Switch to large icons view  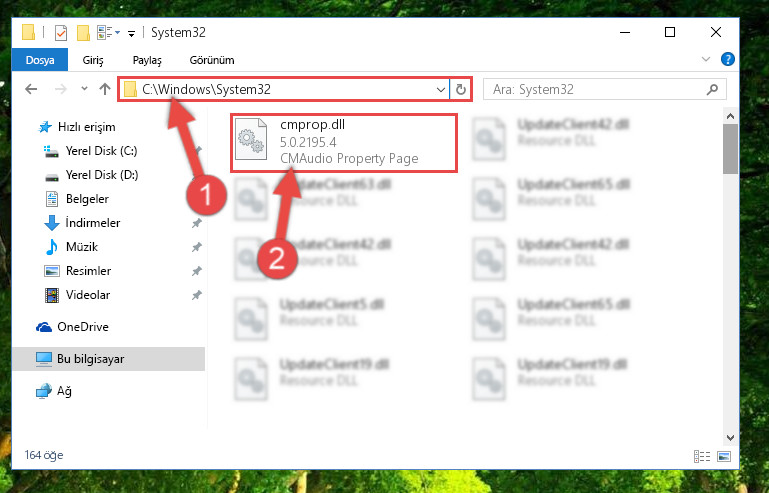(724, 456)
